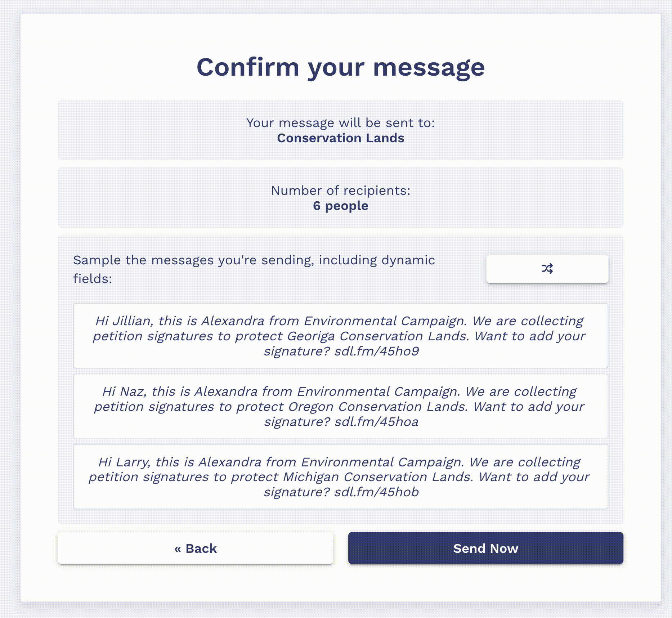The height and width of the screenshot is (618, 672).
Task: Open the sdl.fm/45ho9 short link
Action: coord(377,351)
